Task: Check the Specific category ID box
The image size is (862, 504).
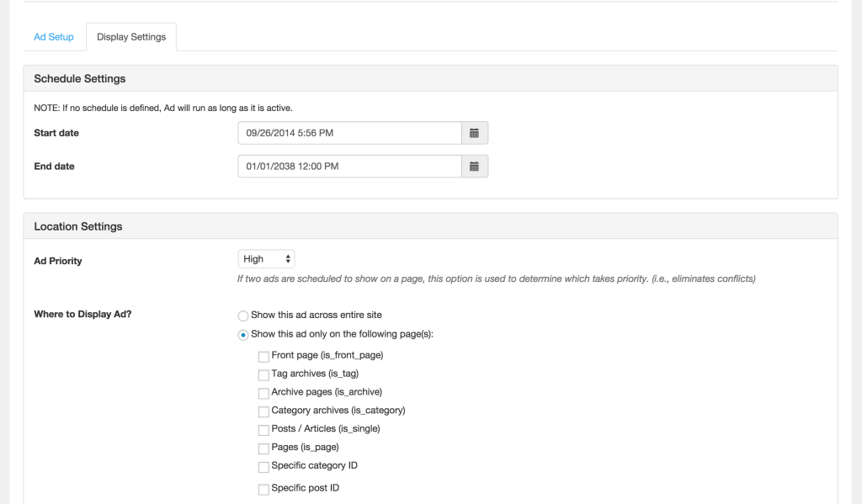Action: pos(264,467)
